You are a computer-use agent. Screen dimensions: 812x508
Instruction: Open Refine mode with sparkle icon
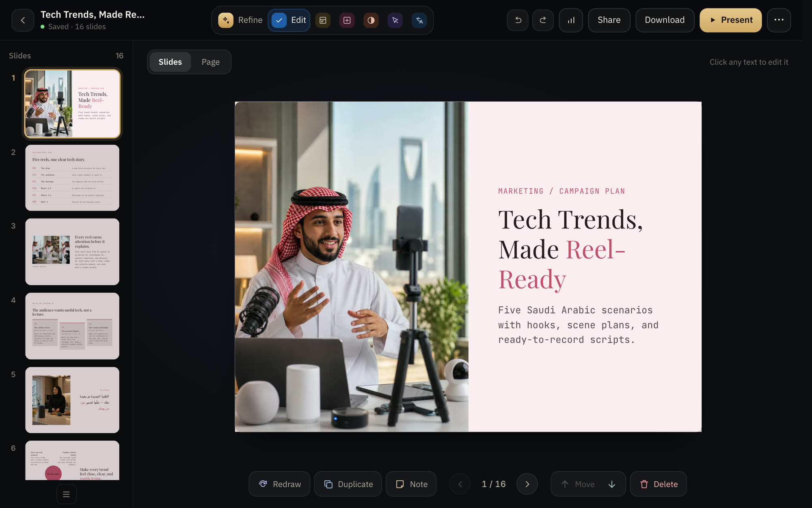240,20
